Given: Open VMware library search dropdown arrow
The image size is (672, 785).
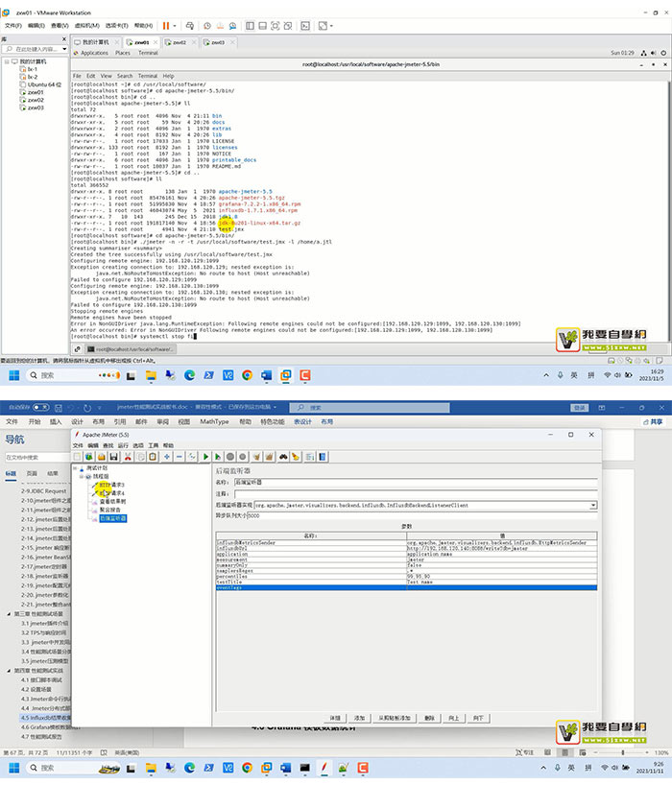Looking at the screenshot, I should (x=64, y=49).
